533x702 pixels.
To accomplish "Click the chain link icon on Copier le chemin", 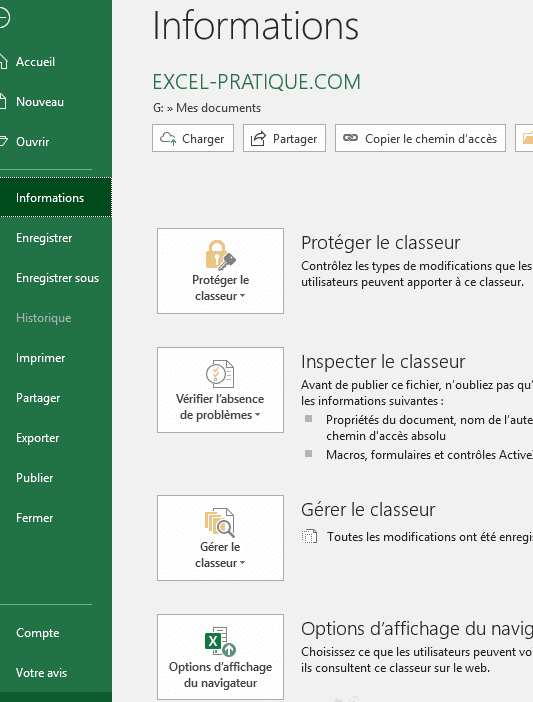I will [350, 138].
